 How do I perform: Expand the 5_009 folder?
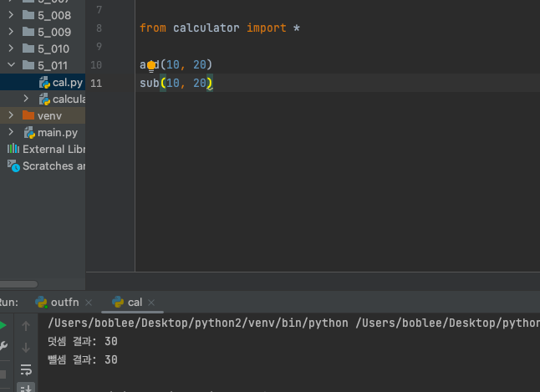11,32
